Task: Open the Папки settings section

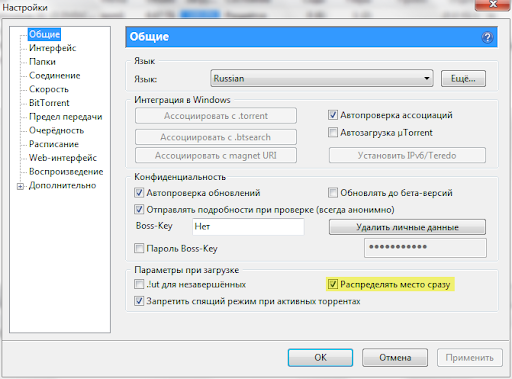Action: pyautogui.click(x=42, y=62)
